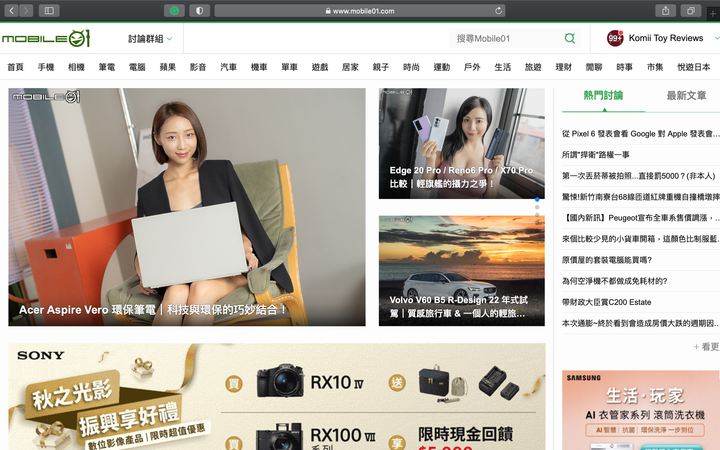This screenshot has height=450, width=720.
Task: Open the Pixel 6 發表會 discussion
Action: (x=641, y=134)
